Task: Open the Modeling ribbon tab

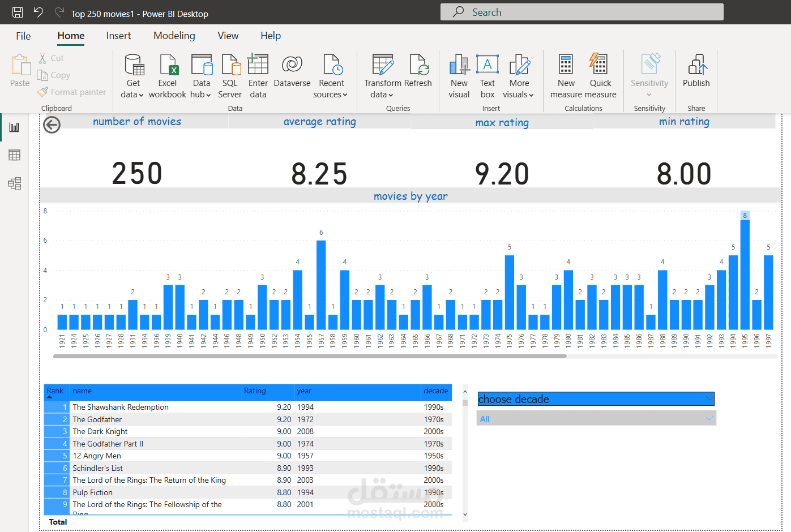Action: pyautogui.click(x=174, y=36)
